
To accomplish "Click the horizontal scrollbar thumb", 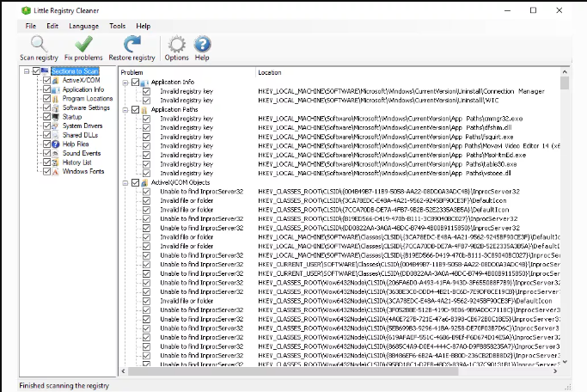I will click(293, 371).
